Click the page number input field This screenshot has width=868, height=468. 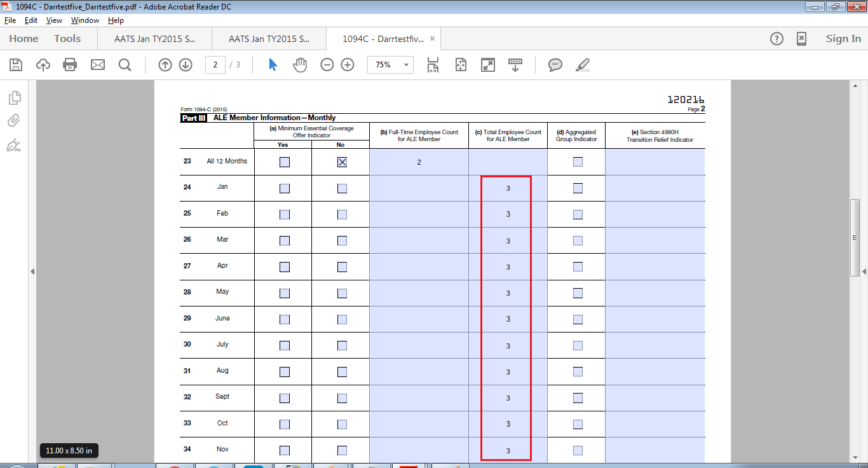215,65
